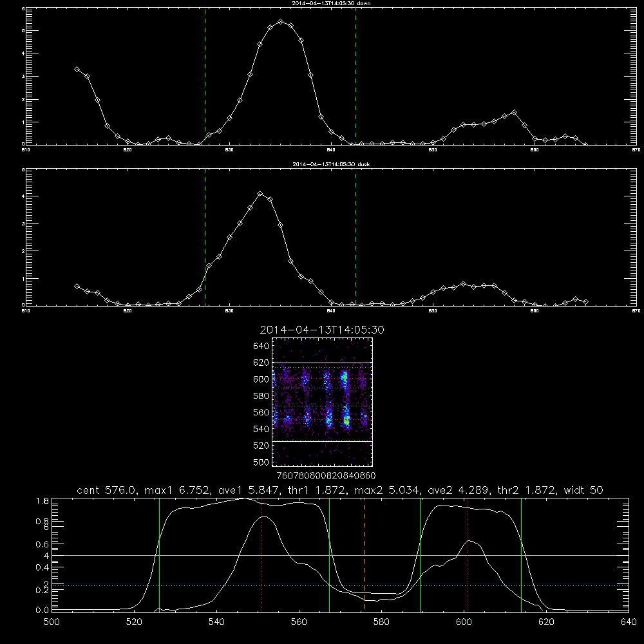Click the first diamond data point of the dawn curve
Screen dimensions: 644x644
click(x=77, y=70)
